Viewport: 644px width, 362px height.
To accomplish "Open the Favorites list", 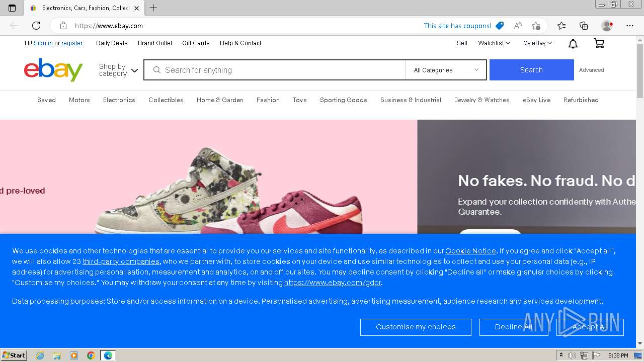I will [x=561, y=26].
